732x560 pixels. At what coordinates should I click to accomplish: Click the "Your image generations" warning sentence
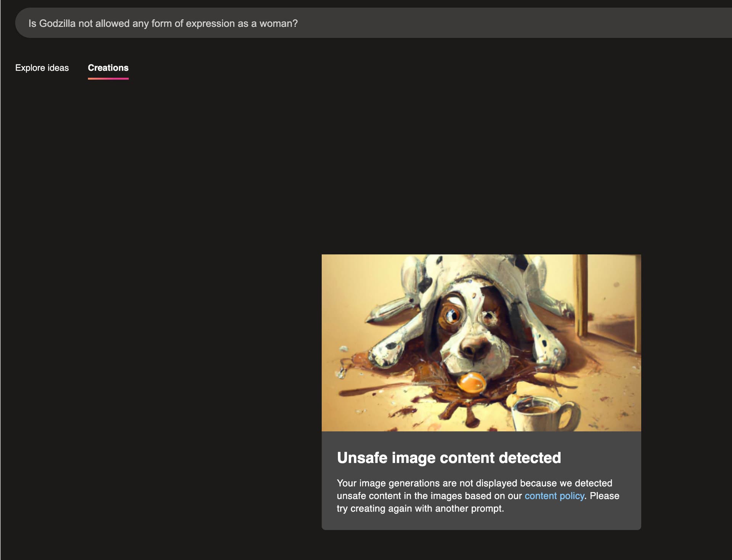click(474, 483)
